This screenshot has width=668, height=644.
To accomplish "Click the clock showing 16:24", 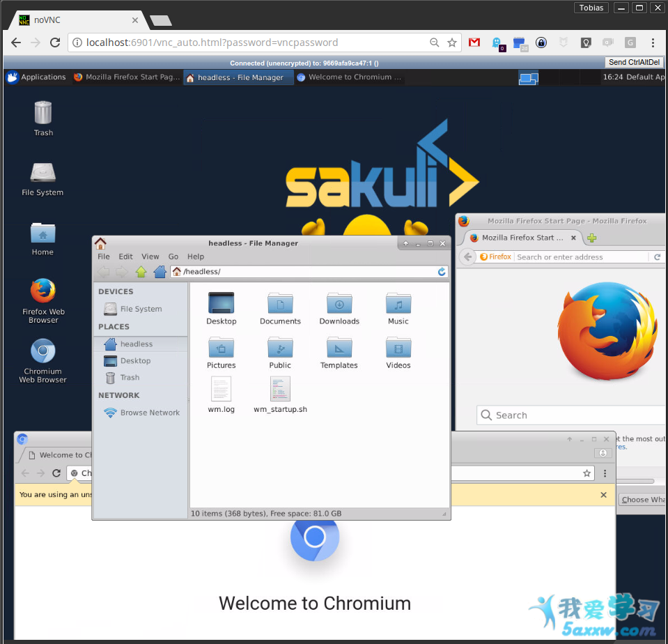I will pyautogui.click(x=612, y=77).
